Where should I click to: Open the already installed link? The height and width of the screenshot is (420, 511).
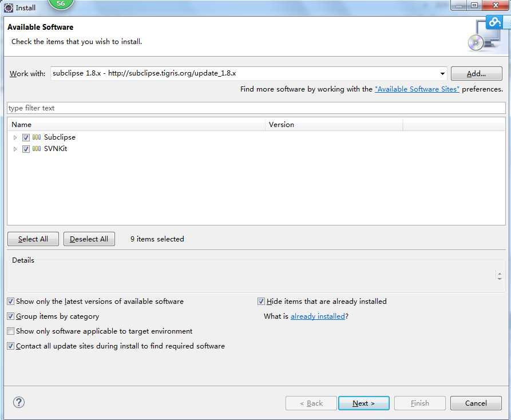point(318,316)
